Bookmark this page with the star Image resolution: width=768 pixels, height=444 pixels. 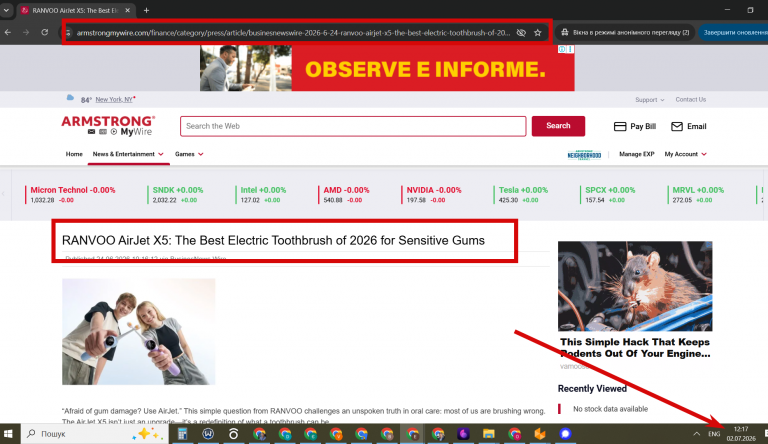[538, 33]
